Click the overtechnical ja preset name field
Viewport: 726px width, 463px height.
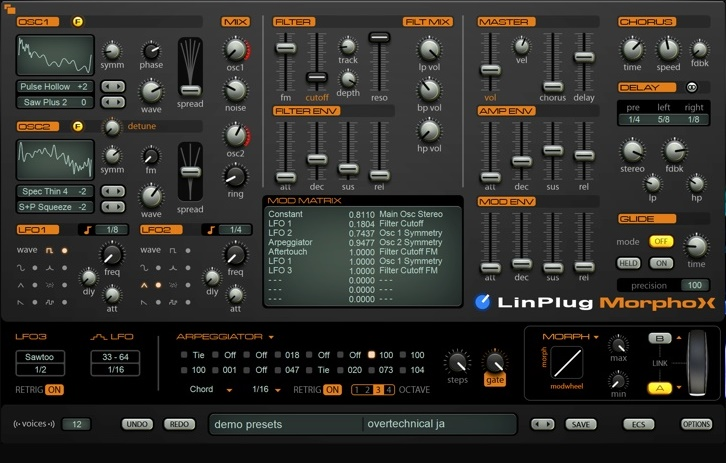[x=439, y=424]
